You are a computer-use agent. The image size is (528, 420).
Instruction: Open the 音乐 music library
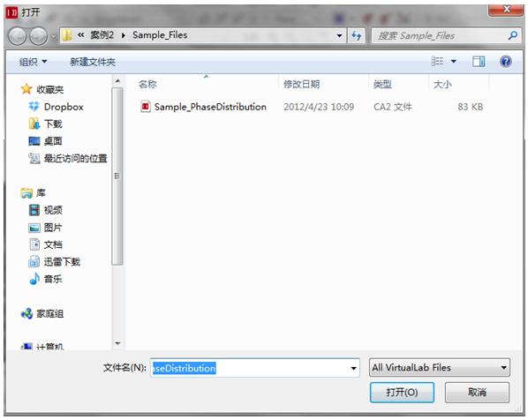[46, 279]
